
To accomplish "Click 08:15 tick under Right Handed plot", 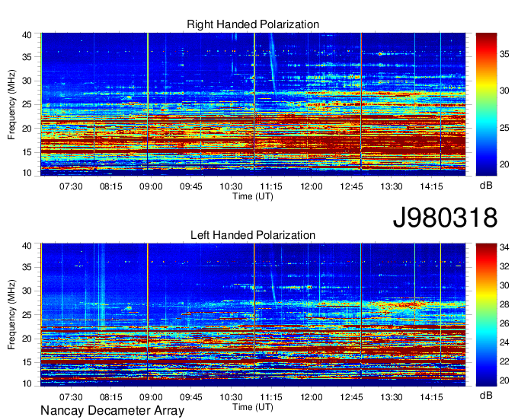I will [110, 186].
